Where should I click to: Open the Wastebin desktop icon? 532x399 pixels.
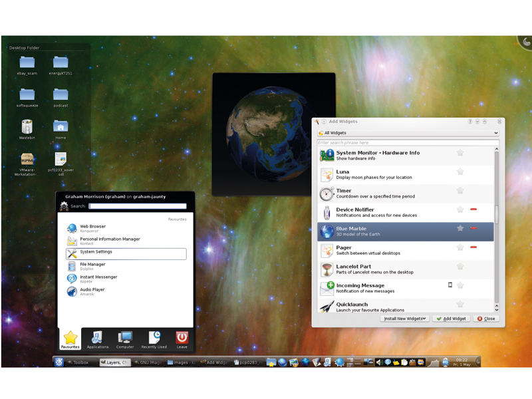pyautogui.click(x=27, y=127)
